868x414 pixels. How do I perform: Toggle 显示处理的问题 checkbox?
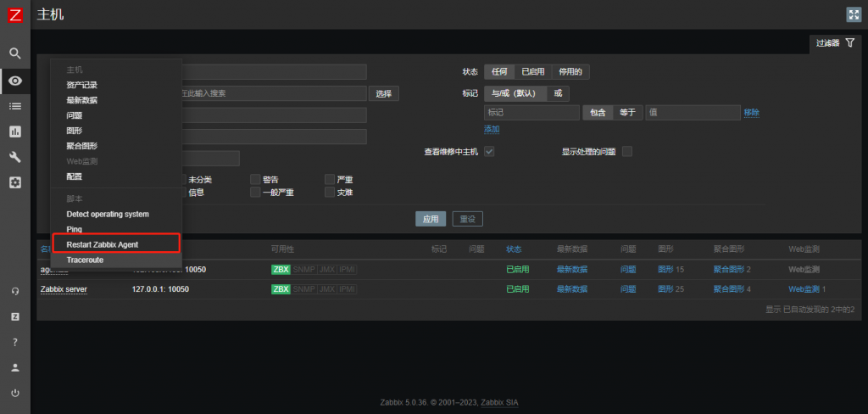(627, 151)
